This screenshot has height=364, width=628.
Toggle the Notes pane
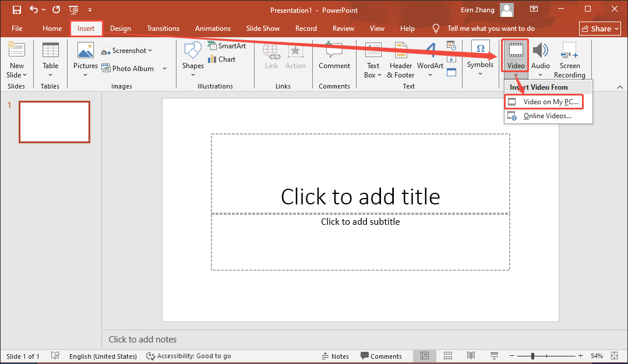tap(335, 356)
